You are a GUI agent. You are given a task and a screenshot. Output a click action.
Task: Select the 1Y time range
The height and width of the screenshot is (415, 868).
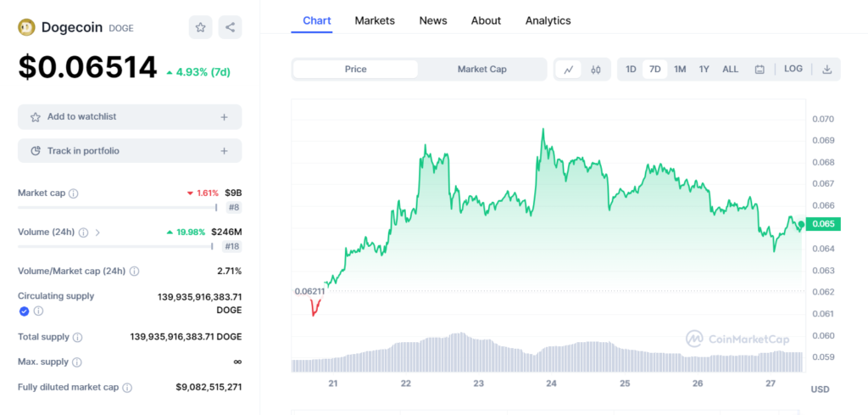coord(704,70)
